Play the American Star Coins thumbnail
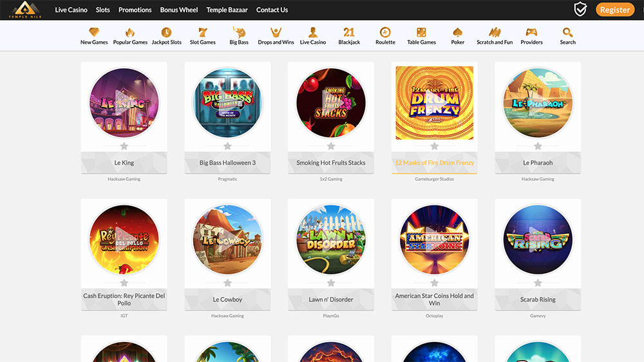 pos(435,240)
